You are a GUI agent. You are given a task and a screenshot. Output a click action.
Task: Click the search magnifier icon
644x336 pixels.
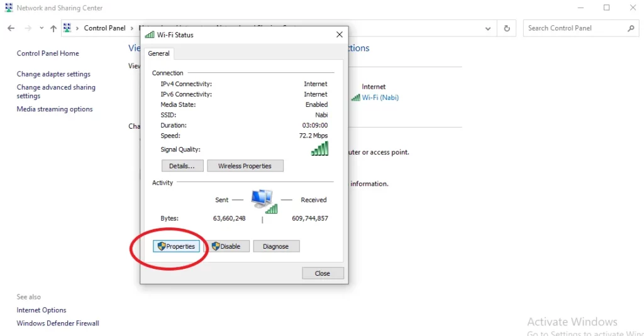click(631, 28)
